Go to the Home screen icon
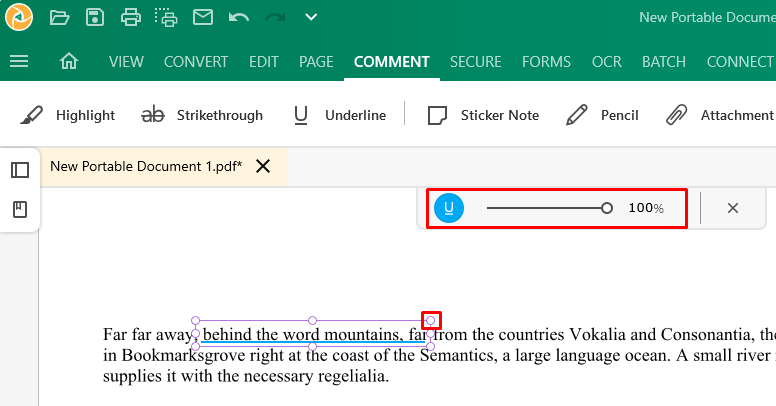Image resolution: width=776 pixels, height=406 pixels. pos(69,61)
